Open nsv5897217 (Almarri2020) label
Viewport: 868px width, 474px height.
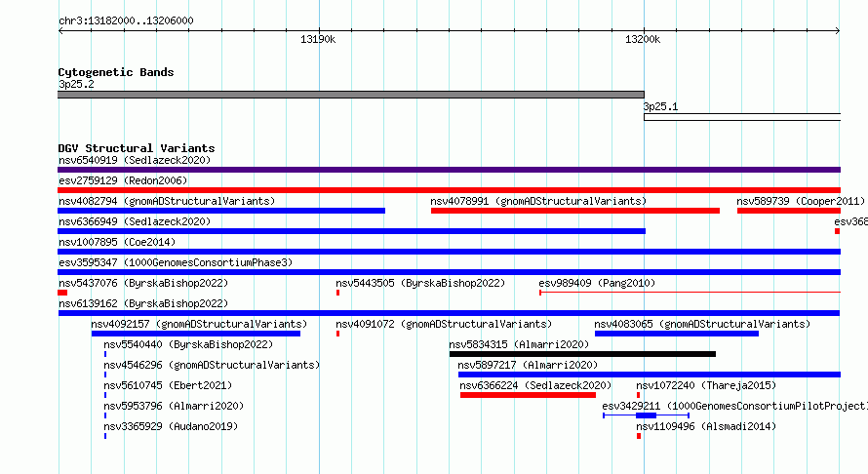coord(528,365)
